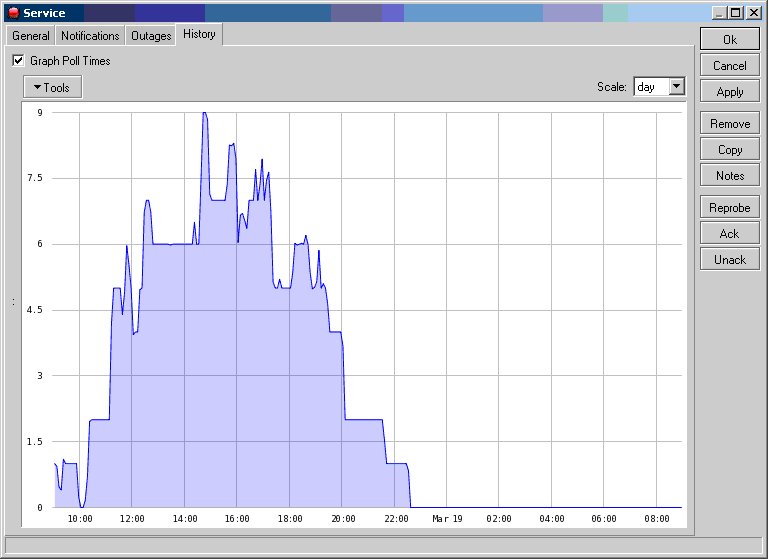The image size is (768, 559).
Task: Click the Unack button
Action: coord(730,260)
